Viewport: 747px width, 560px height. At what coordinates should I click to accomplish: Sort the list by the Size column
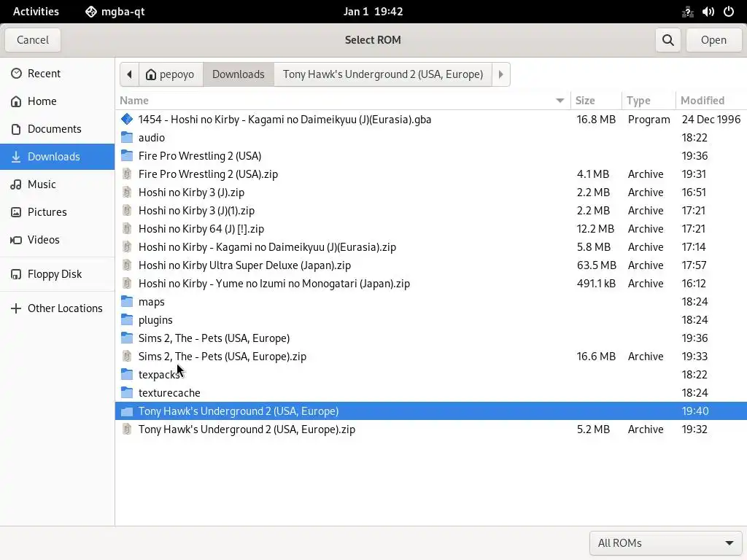pos(595,101)
